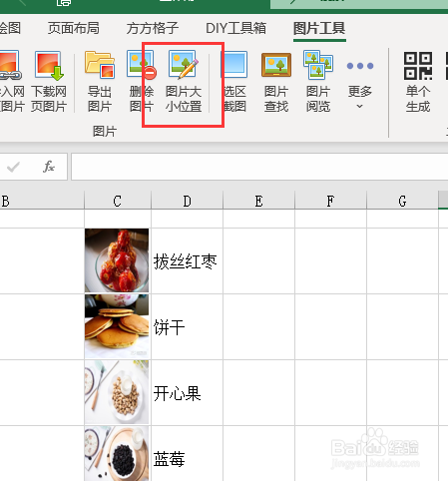Select the 饼干 pancake picture
448x481 pixels.
coord(117,326)
